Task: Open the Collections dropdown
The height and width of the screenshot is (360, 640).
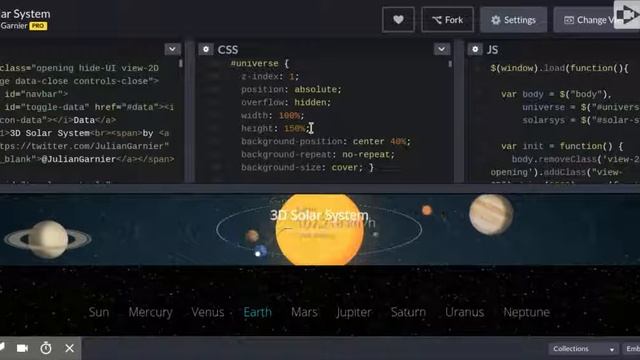Action: pos(583,349)
